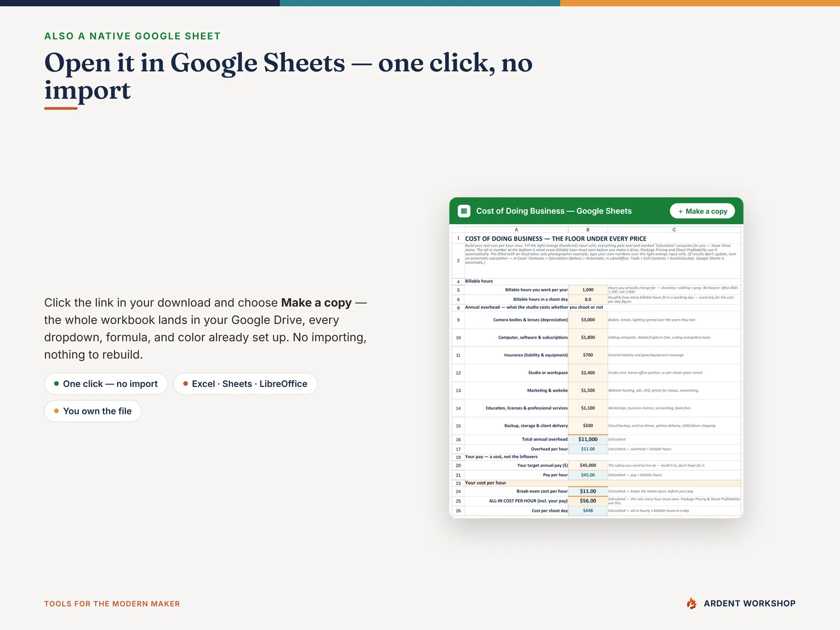Click the $1,500 marketing value cell

[x=588, y=391]
